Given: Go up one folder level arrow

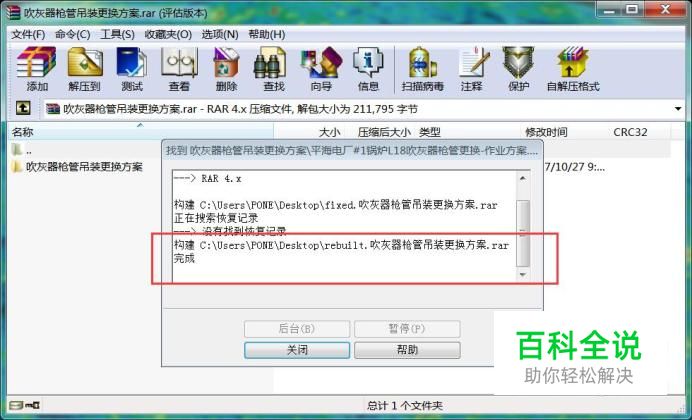Looking at the screenshot, I should coord(23,108).
